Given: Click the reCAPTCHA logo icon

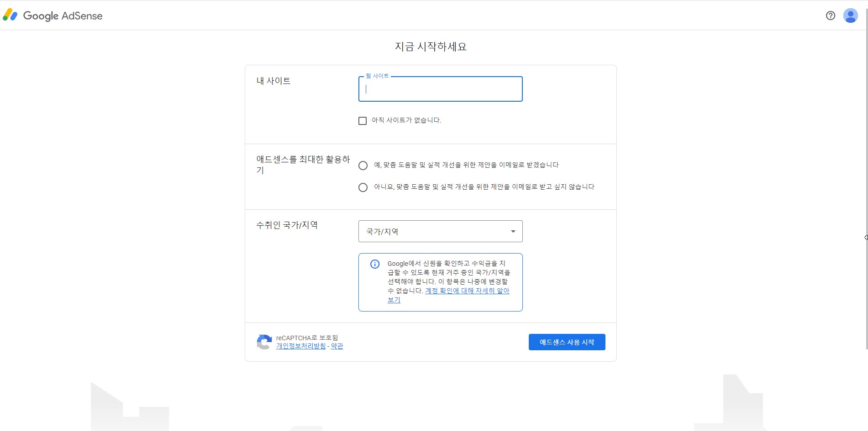Looking at the screenshot, I should (264, 342).
